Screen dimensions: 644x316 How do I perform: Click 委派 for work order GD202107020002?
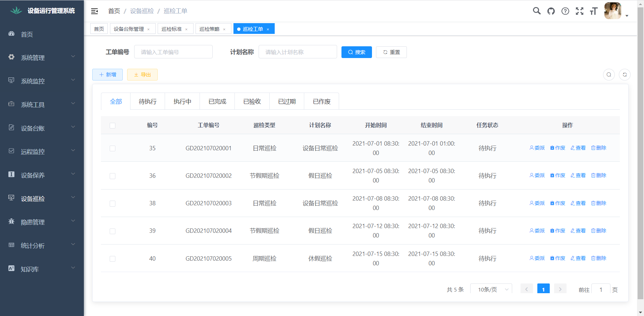(x=537, y=175)
